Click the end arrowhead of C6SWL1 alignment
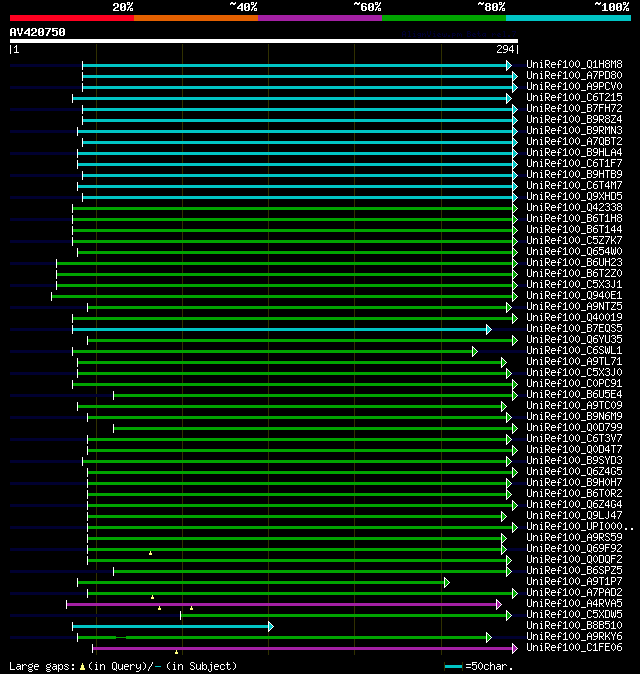The image size is (640, 674). tap(475, 352)
